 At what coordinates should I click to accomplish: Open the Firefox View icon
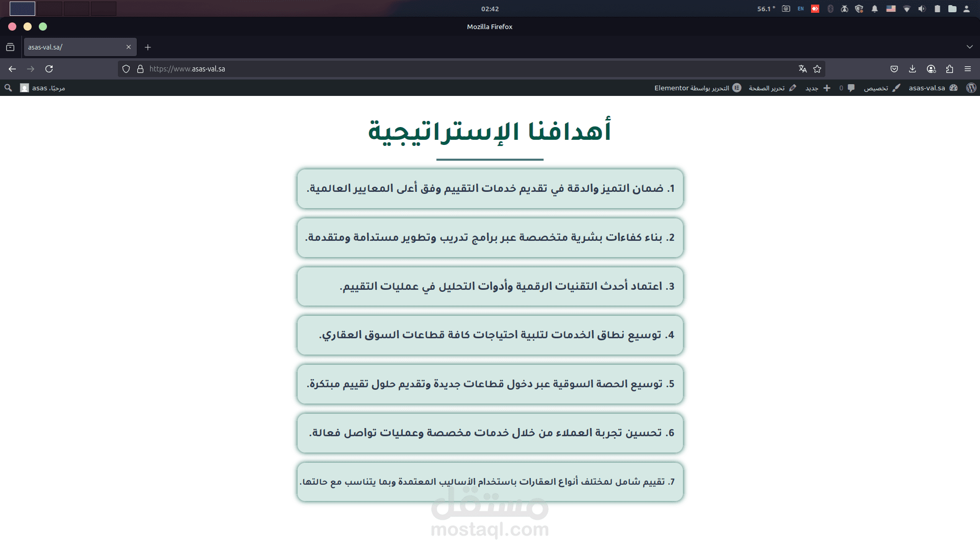[x=10, y=47]
